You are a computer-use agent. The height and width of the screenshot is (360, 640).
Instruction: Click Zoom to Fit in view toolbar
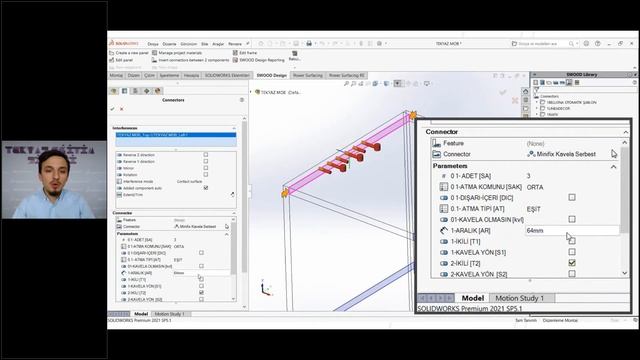click(x=346, y=84)
